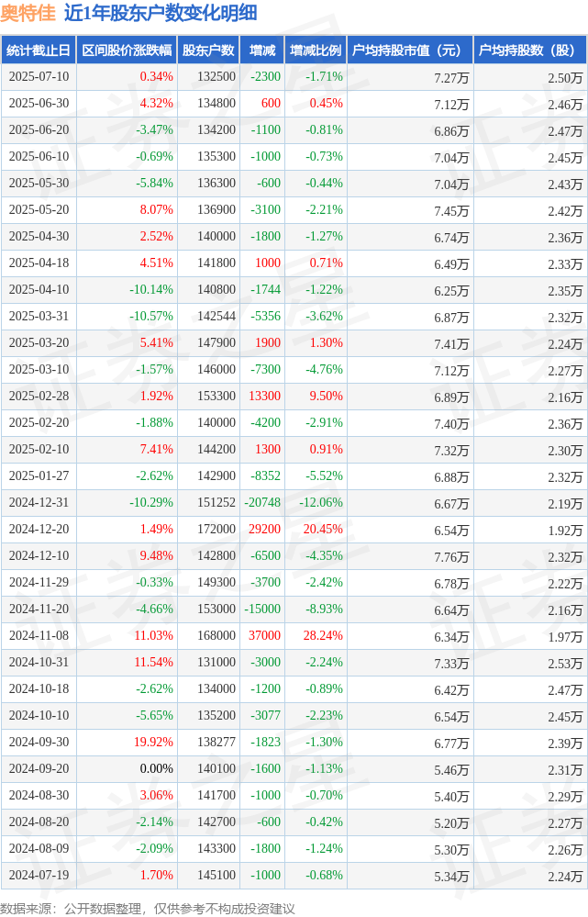The width and height of the screenshot is (588, 917).
Task: Click the 2024-12-20 date row
Action: point(294,530)
